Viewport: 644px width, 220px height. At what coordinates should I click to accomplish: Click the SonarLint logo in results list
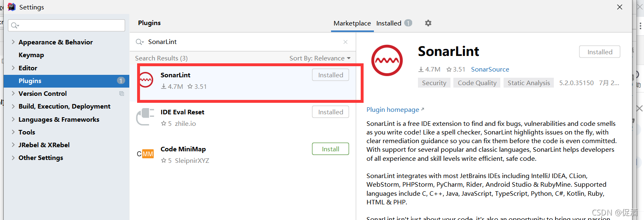click(145, 79)
